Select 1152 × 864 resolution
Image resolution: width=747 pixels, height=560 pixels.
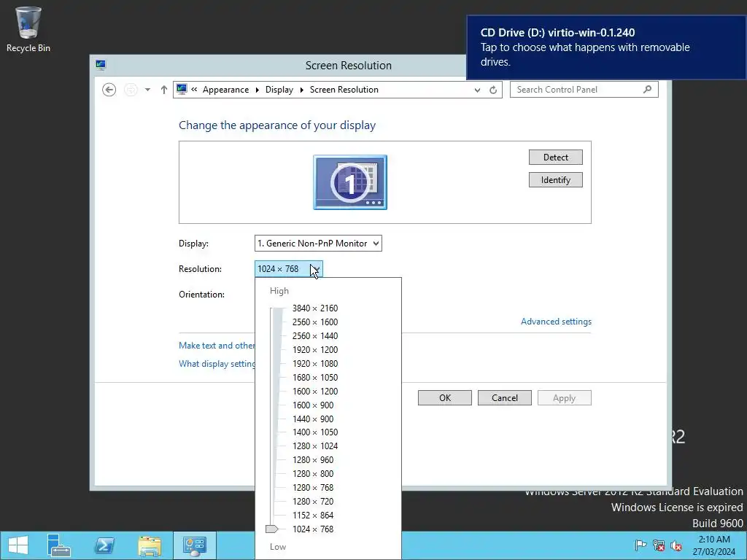pos(313,515)
